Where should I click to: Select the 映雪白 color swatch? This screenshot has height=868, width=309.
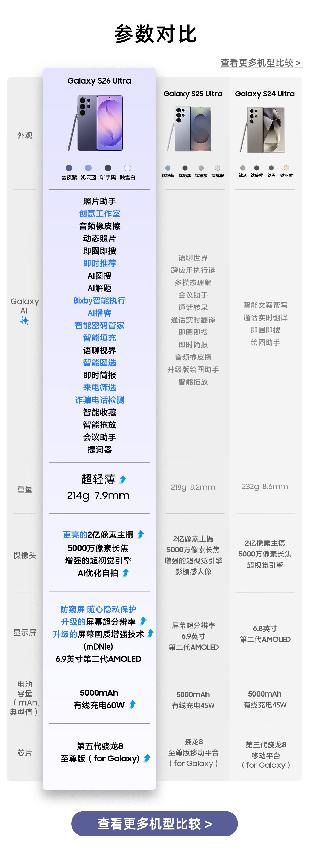pyautogui.click(x=127, y=168)
